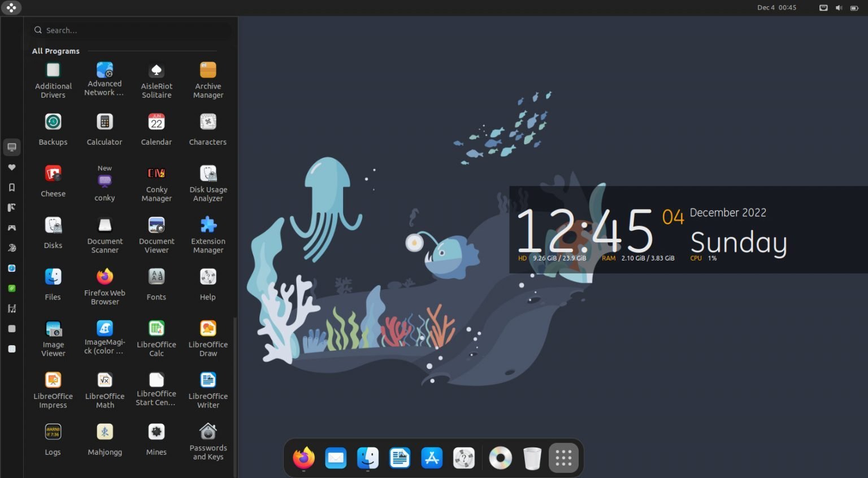Image resolution: width=868 pixels, height=478 pixels.
Task: Select the graphics category in the sidebar
Action: [x=11, y=247]
